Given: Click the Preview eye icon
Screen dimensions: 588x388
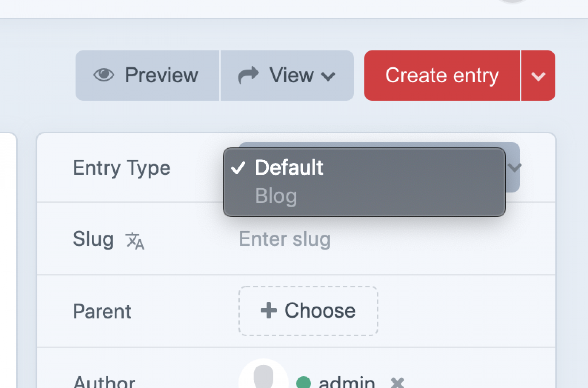Looking at the screenshot, I should click(x=105, y=75).
